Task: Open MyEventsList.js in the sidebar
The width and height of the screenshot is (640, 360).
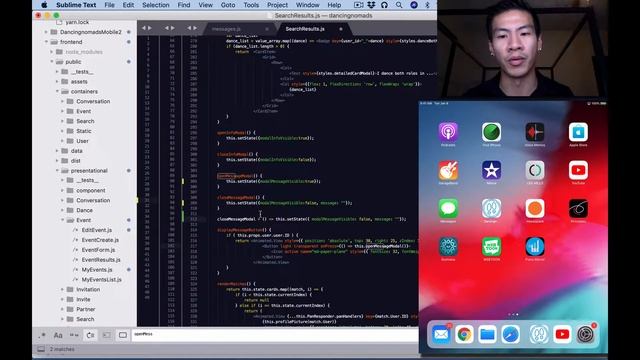Action: (102, 280)
